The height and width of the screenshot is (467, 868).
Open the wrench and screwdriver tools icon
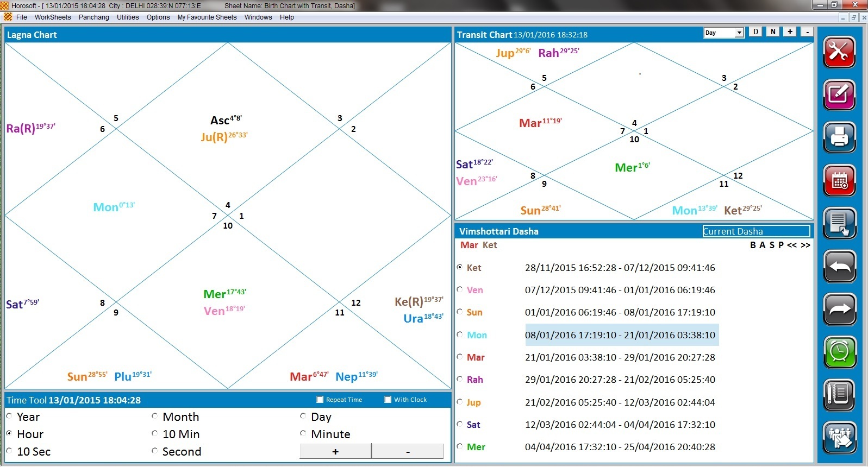pyautogui.click(x=839, y=52)
